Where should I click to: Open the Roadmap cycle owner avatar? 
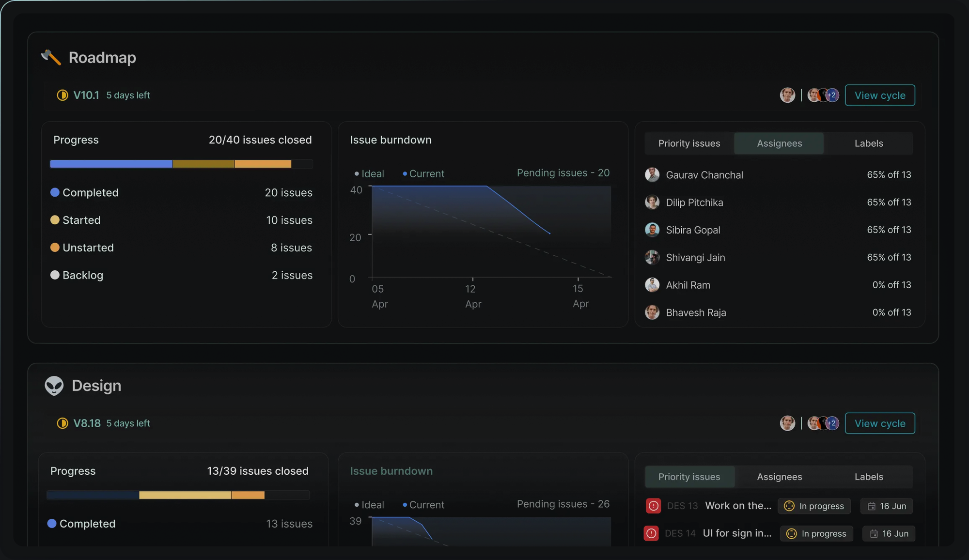787,95
